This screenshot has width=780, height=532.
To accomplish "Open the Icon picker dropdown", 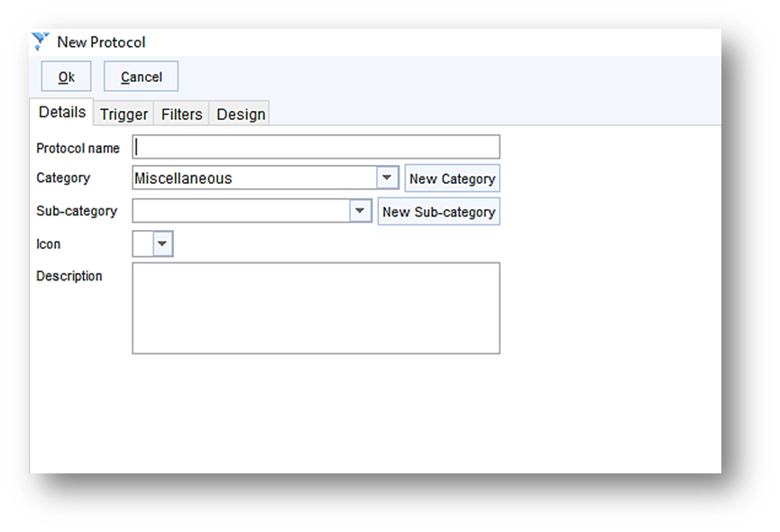I will pyautogui.click(x=162, y=243).
